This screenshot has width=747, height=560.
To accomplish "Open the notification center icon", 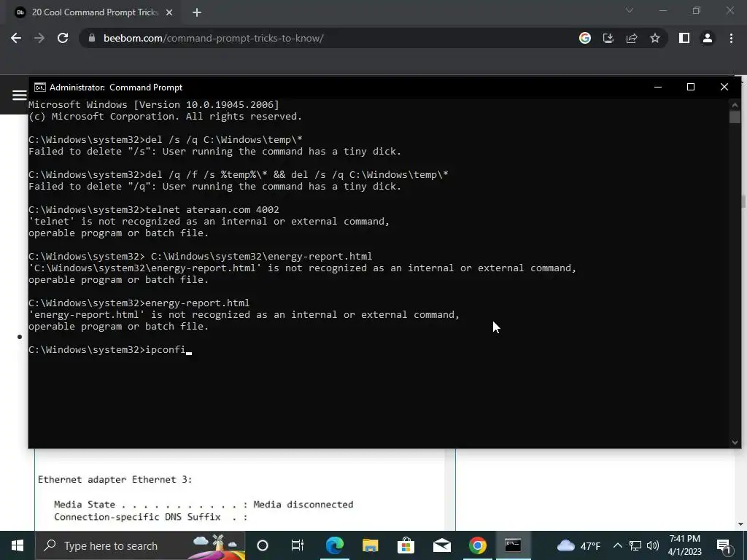I will coord(723,545).
